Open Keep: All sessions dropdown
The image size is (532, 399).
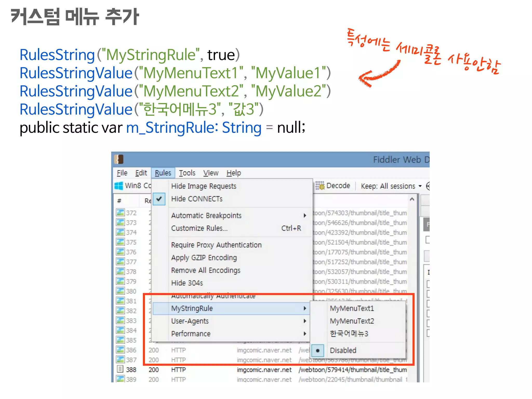tap(391, 186)
